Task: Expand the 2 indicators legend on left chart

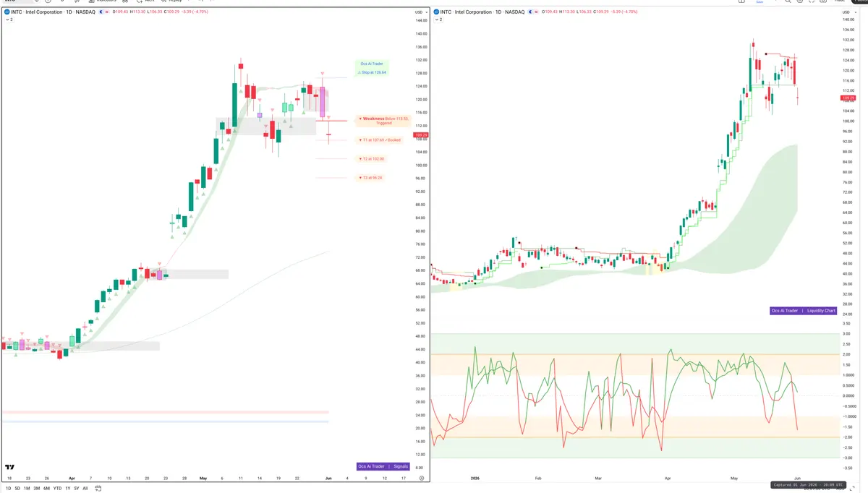Action: point(9,20)
